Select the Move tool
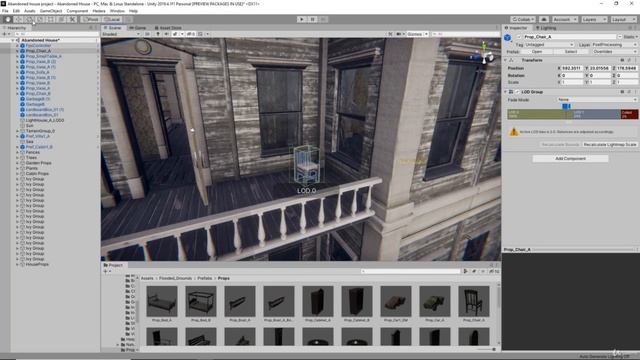The width and height of the screenshot is (640, 360). point(18,19)
